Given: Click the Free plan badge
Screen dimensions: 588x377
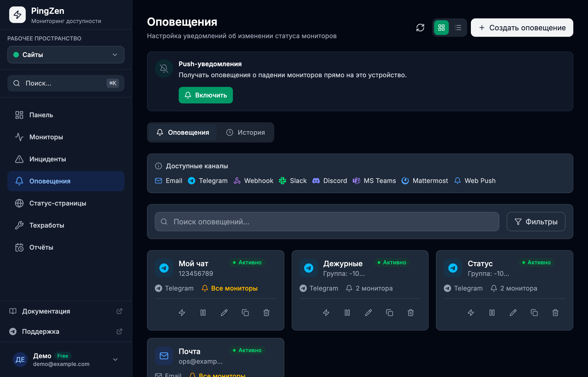Looking at the screenshot, I should [x=63, y=356].
